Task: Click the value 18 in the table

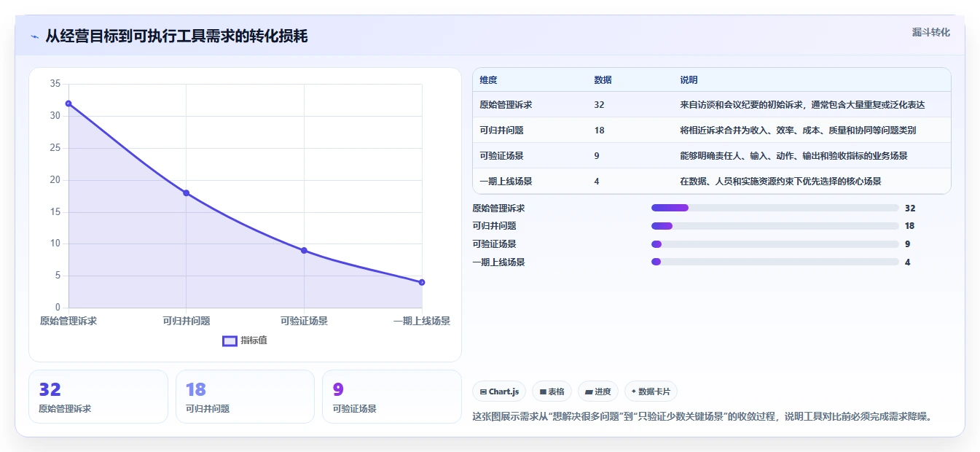Action: (599, 130)
